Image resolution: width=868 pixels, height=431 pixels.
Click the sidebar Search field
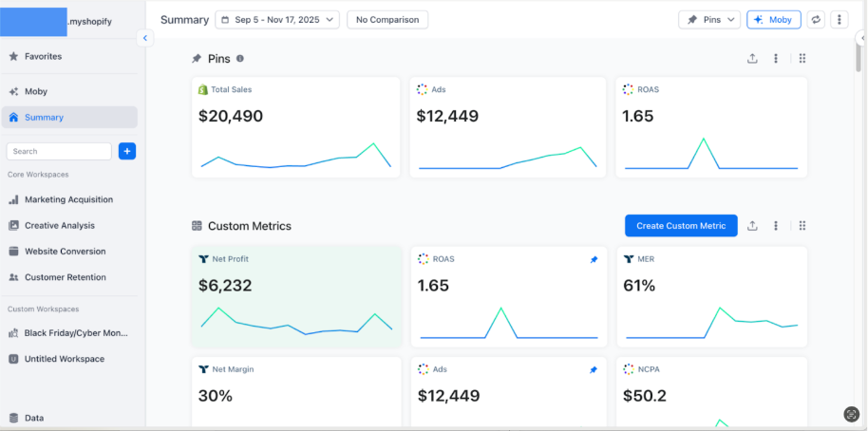pyautogui.click(x=59, y=151)
